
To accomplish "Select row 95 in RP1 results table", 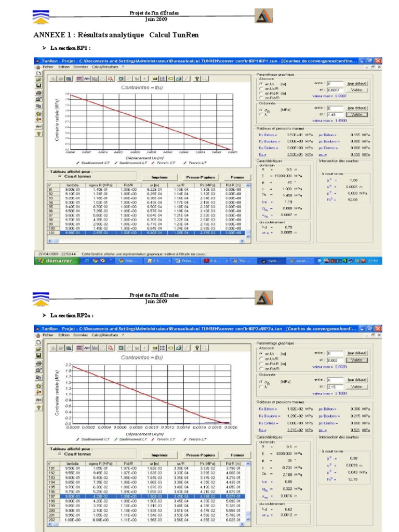I will tap(146, 207).
